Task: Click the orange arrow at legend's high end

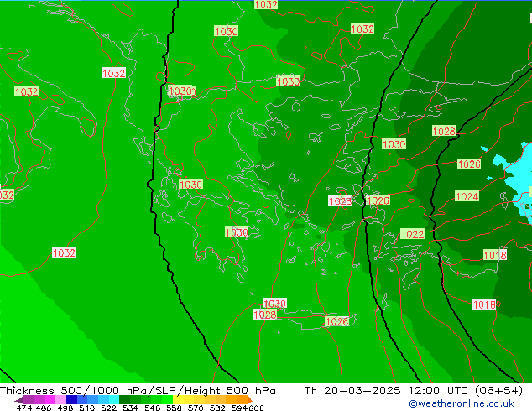Action: coord(250,400)
